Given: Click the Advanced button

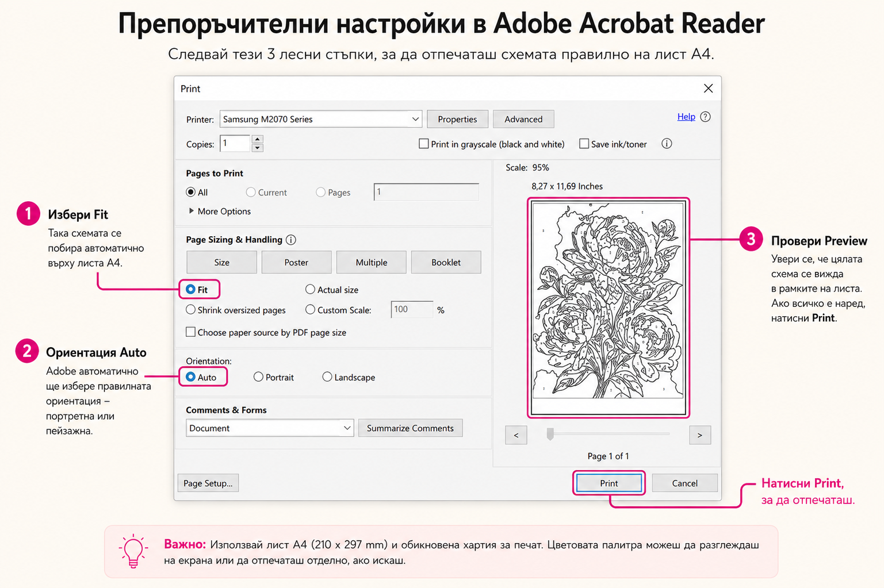Looking at the screenshot, I should tap(523, 119).
